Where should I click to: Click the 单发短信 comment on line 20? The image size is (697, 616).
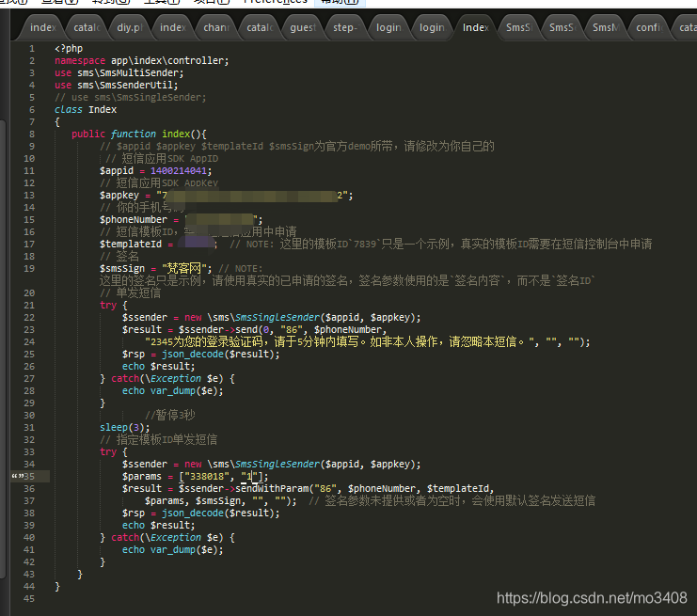[130, 292]
